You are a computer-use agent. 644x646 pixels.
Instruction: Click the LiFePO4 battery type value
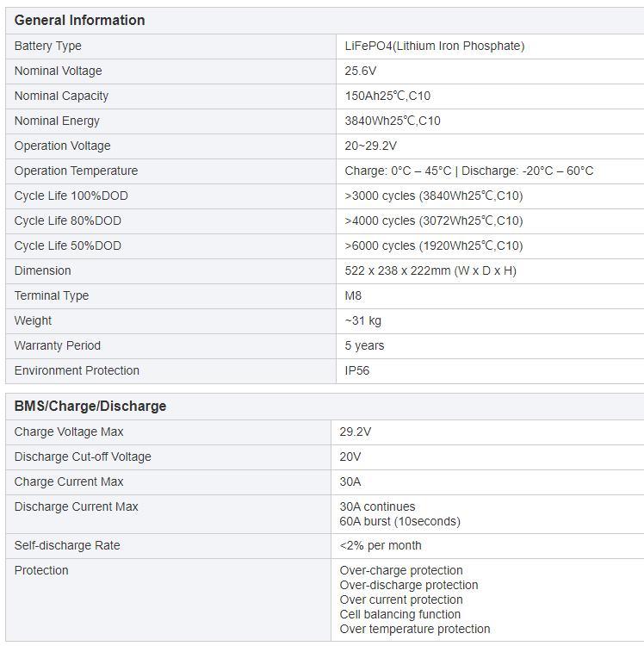(434, 46)
